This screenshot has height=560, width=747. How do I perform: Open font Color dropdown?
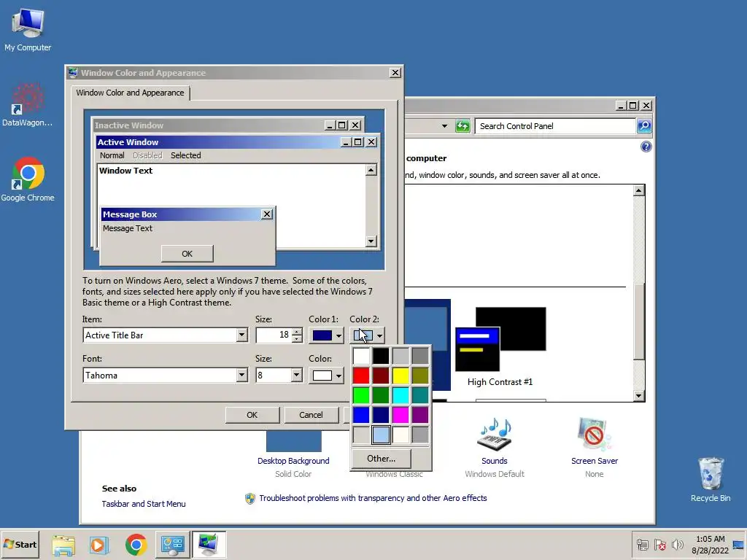338,376
